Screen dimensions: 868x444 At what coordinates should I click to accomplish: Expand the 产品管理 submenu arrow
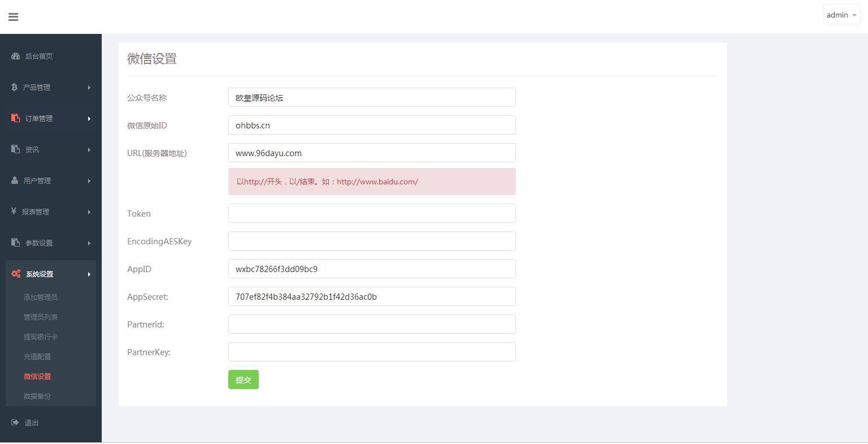[89, 88]
